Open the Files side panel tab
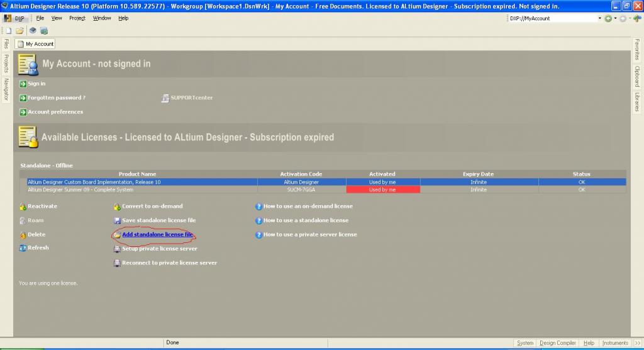 coord(6,43)
